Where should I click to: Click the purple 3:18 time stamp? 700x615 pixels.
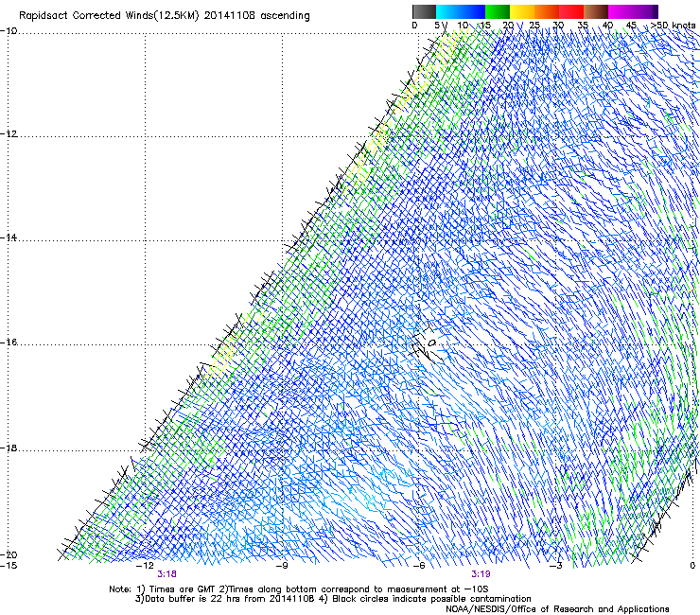click(x=167, y=574)
